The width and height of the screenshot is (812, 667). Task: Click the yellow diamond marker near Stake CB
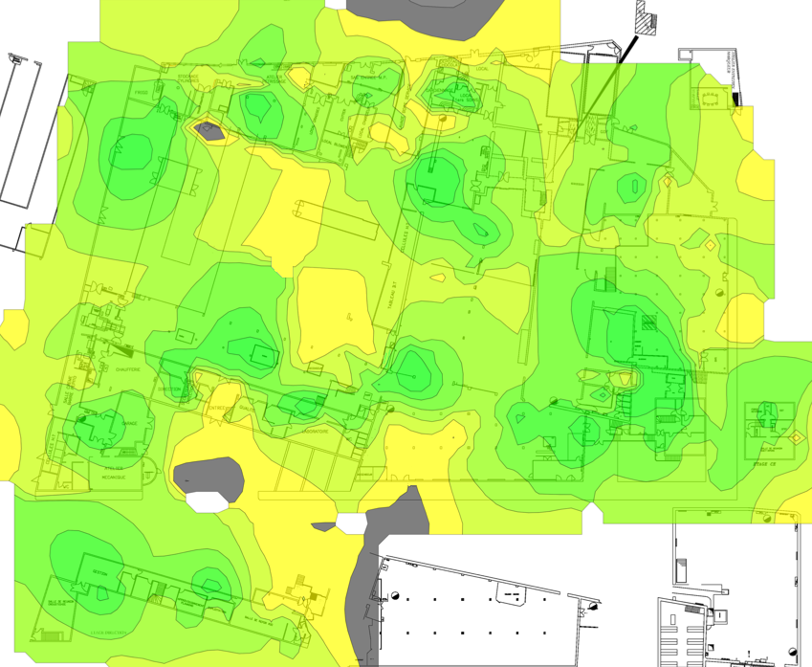point(795,438)
